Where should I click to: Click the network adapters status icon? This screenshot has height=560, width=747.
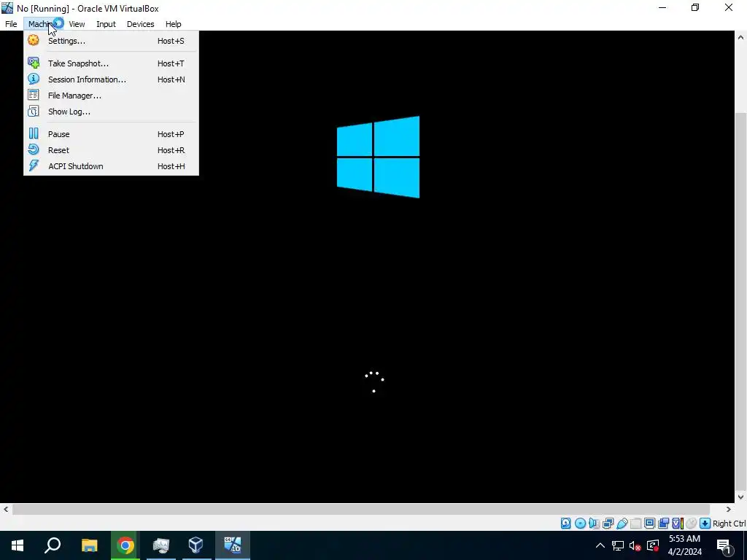coord(608,524)
